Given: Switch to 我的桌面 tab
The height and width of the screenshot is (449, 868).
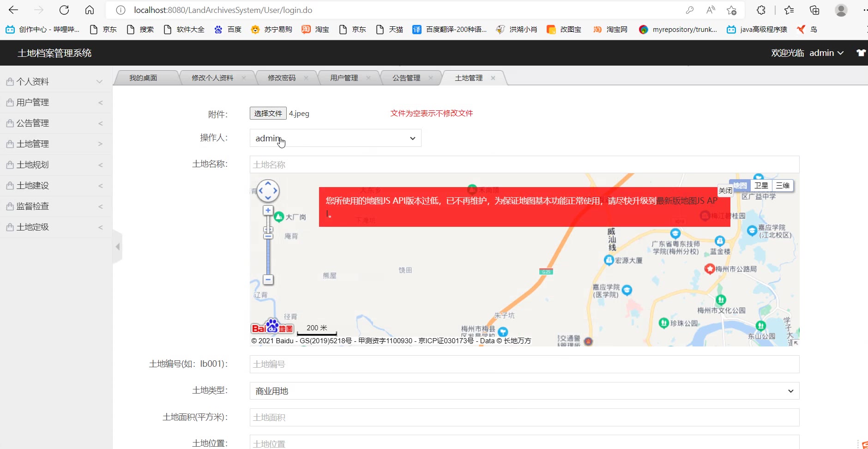Looking at the screenshot, I should click(x=143, y=78).
